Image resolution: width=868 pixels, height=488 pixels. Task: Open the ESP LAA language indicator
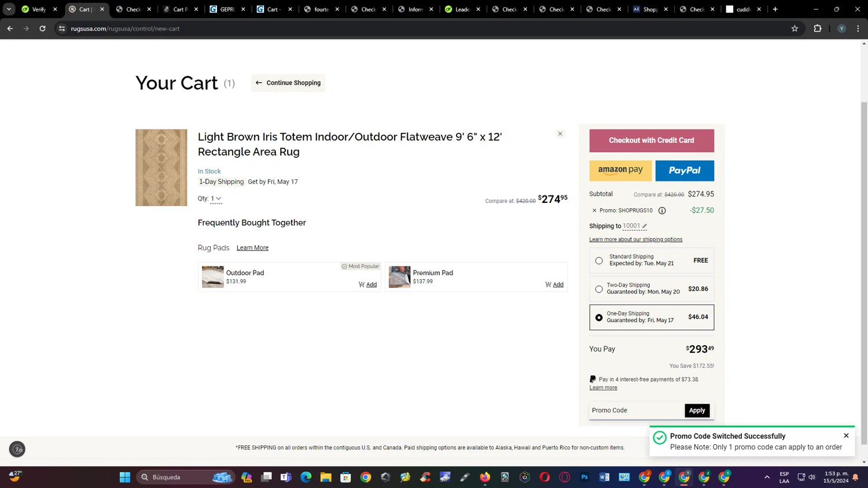tap(784, 477)
